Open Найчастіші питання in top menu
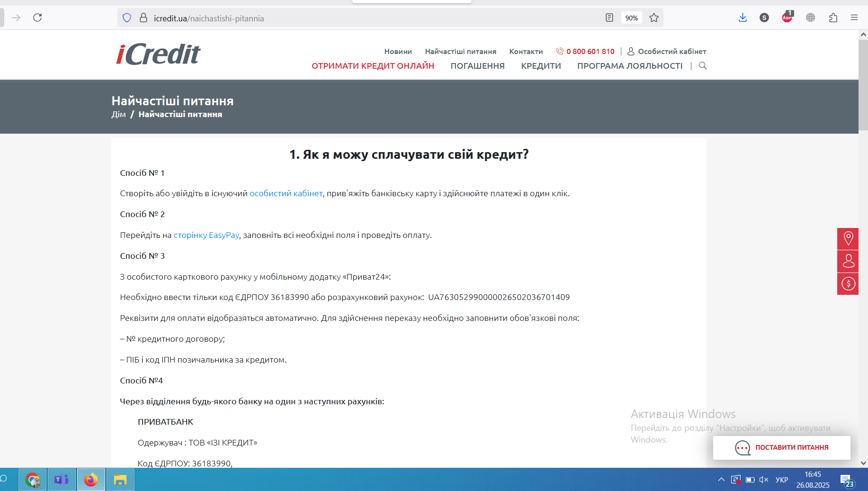The width and height of the screenshot is (868, 491). click(x=460, y=51)
